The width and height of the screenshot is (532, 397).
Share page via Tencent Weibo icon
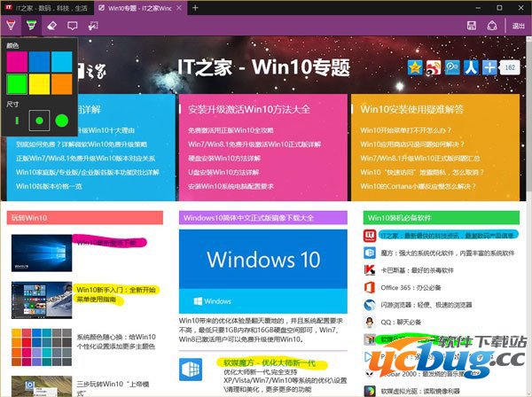[x=452, y=67]
